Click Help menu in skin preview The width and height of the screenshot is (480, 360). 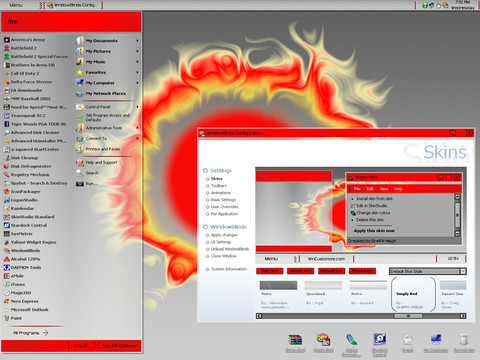(x=398, y=189)
